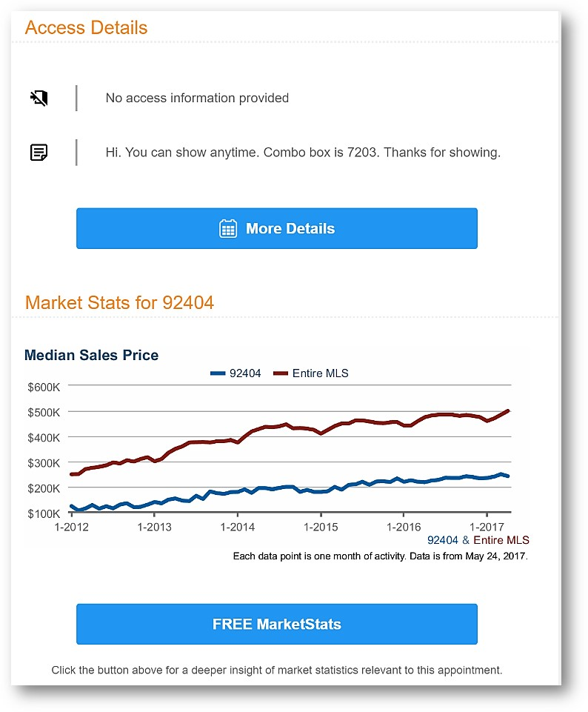
Task: Click the Median Sales Price chart title
Action: (x=91, y=356)
